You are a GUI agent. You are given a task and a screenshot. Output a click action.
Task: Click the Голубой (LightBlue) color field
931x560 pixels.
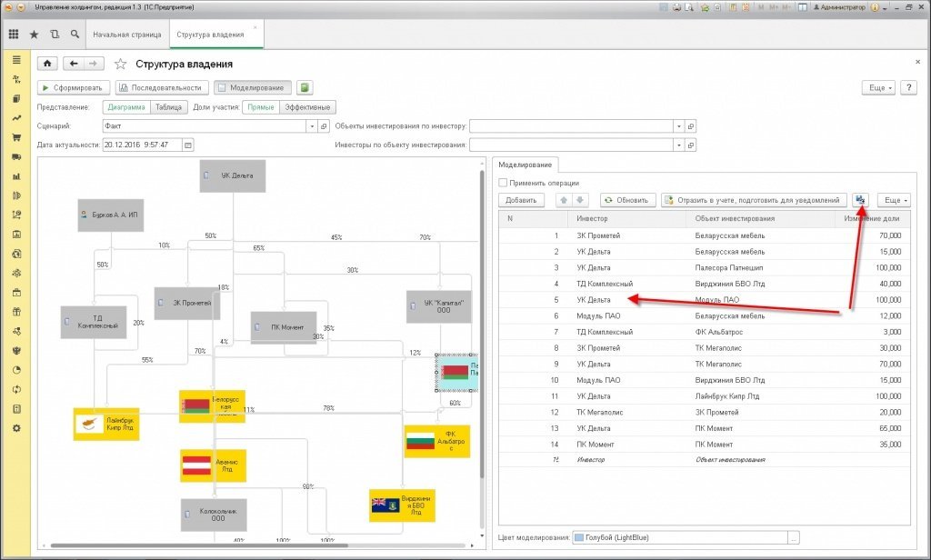pyautogui.click(x=680, y=538)
